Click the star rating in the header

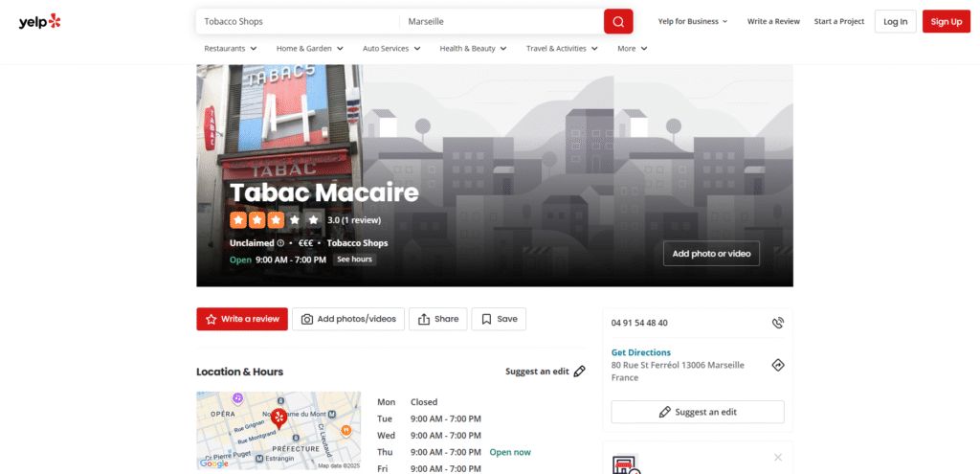pos(277,220)
